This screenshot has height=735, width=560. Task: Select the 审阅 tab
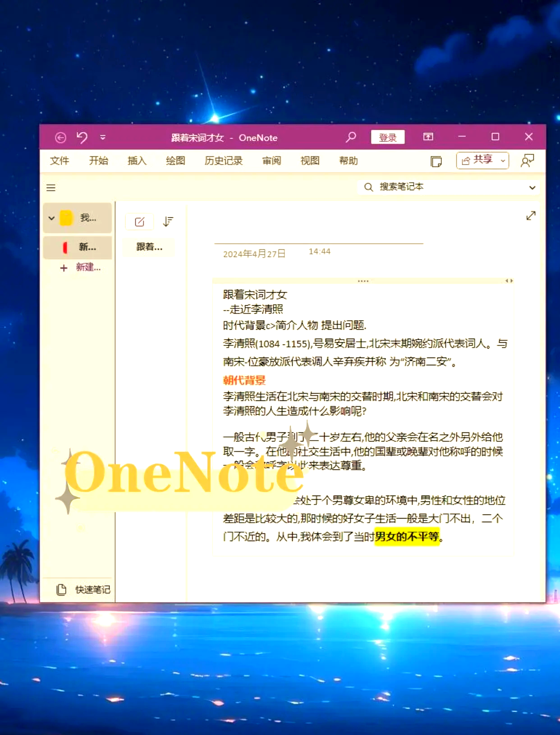[271, 161]
